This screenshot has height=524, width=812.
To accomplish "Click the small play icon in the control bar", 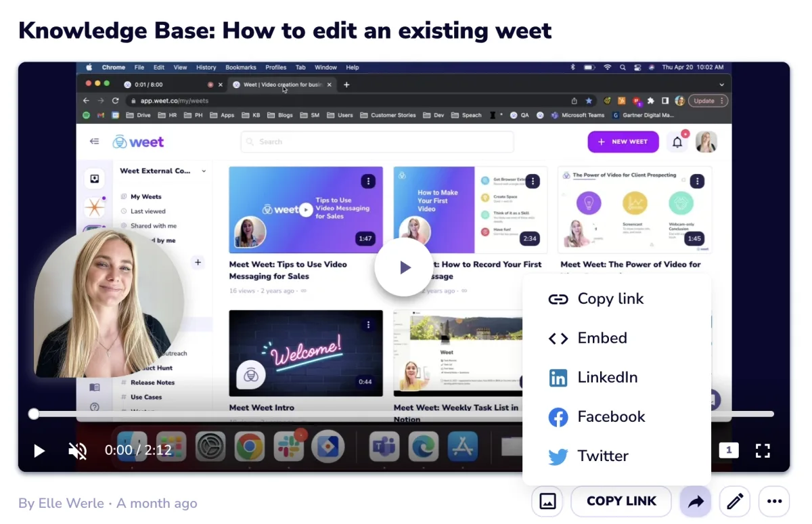I will point(39,450).
